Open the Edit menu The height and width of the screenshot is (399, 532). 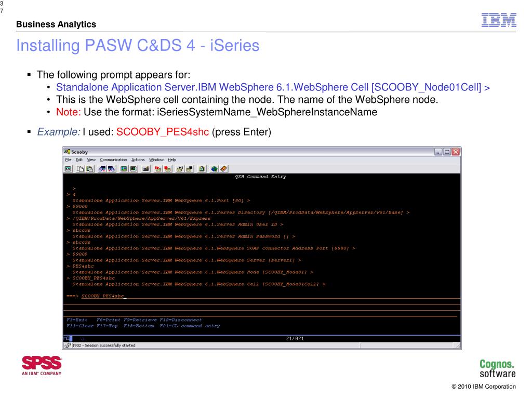tap(79, 160)
